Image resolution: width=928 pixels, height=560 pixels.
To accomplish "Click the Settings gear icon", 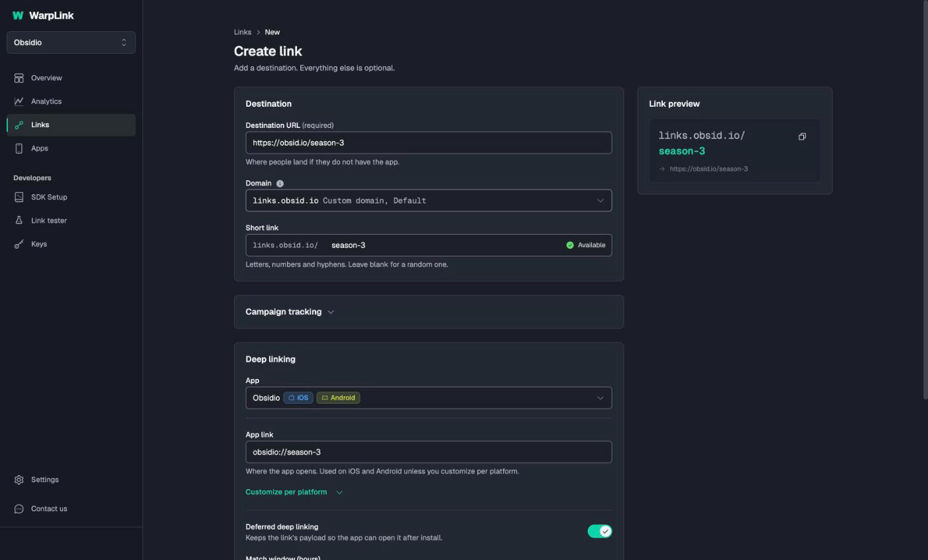I will point(19,480).
